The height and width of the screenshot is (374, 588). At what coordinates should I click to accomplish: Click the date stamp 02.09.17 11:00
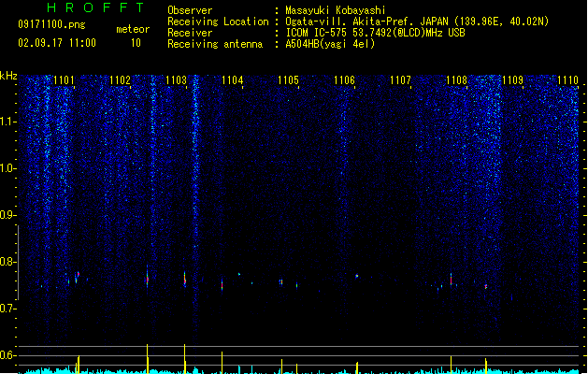click(57, 42)
